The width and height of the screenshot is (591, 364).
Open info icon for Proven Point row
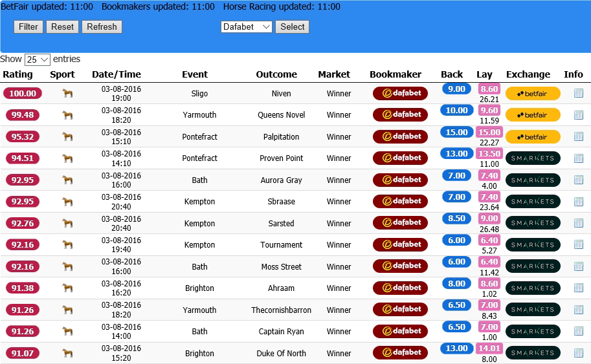tap(579, 158)
